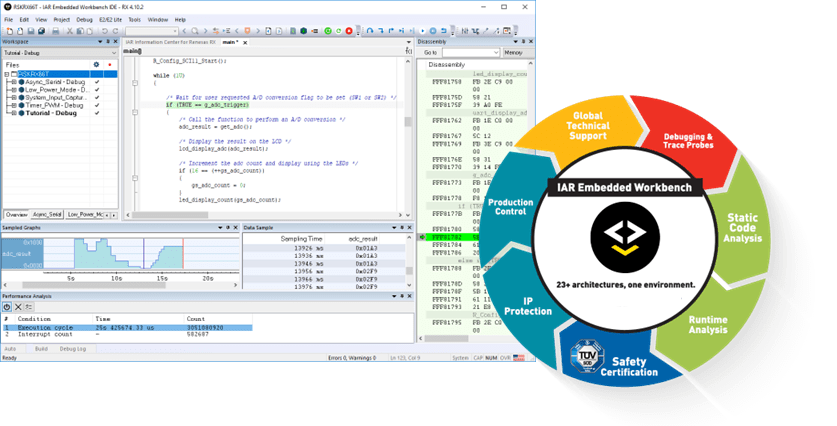Click the Paste toolbar icon
837x426 pixels.
click(x=90, y=31)
